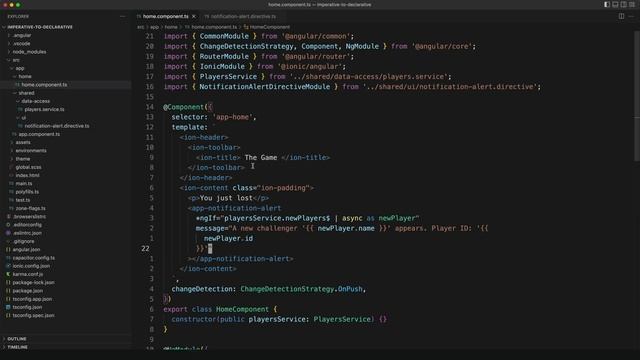Open players.service.ts file
Screen dimensions: 640x360
44,109
